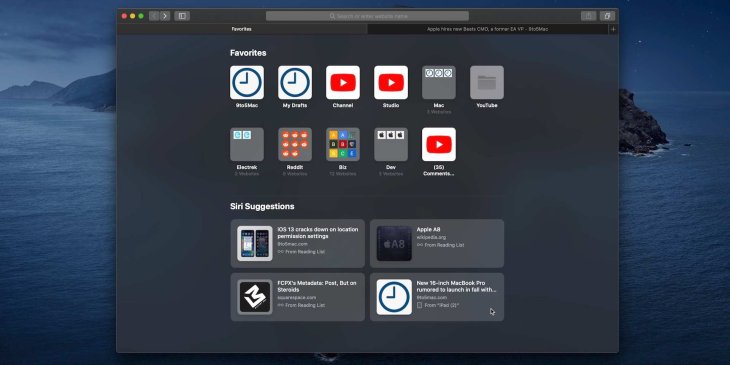Click the Apple A8 chip thumbnail
The height and width of the screenshot is (365, 730).
click(394, 243)
